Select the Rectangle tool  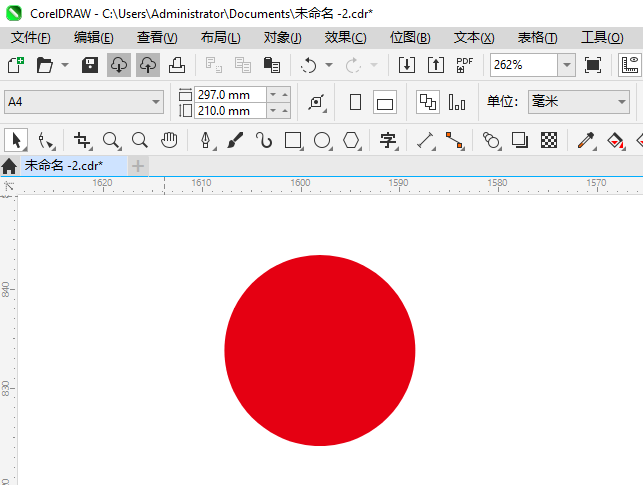coord(293,141)
